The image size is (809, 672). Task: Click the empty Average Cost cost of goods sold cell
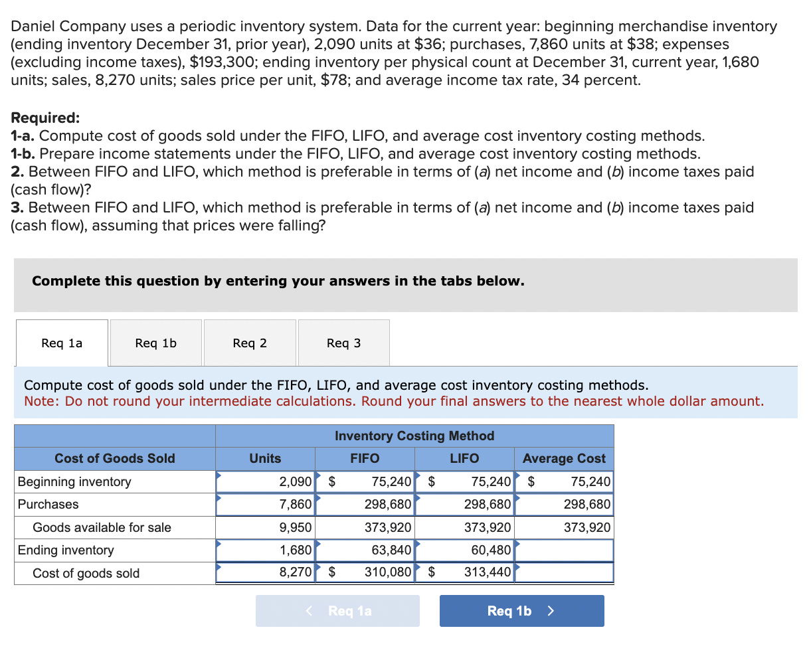pyautogui.click(x=565, y=572)
